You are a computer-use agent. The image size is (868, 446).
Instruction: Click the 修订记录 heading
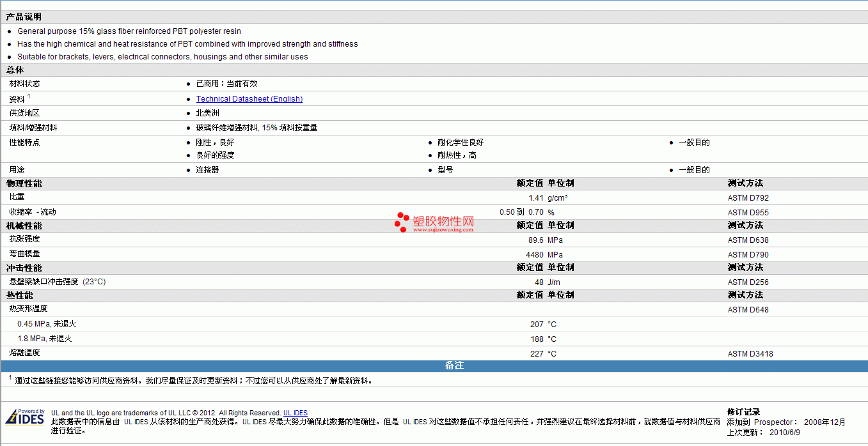(743, 412)
